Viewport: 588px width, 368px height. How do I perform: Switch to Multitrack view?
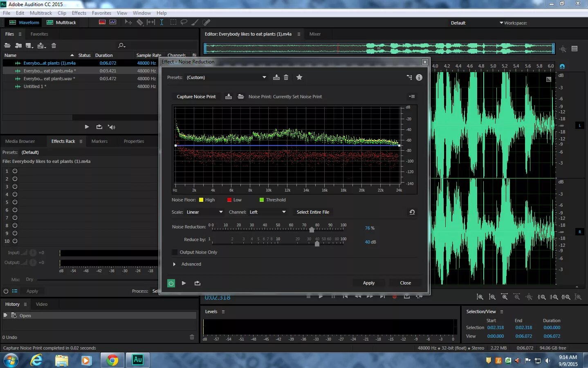(61, 23)
